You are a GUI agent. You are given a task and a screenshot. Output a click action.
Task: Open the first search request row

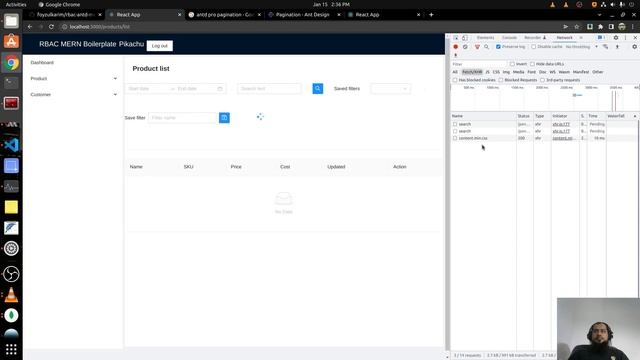tap(484, 124)
